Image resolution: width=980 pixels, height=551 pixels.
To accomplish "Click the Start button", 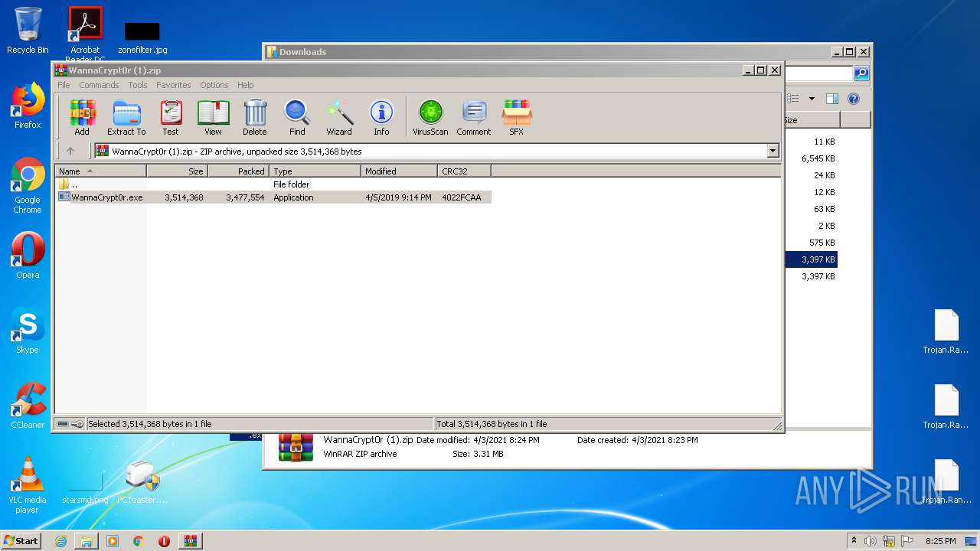I will (x=21, y=540).
